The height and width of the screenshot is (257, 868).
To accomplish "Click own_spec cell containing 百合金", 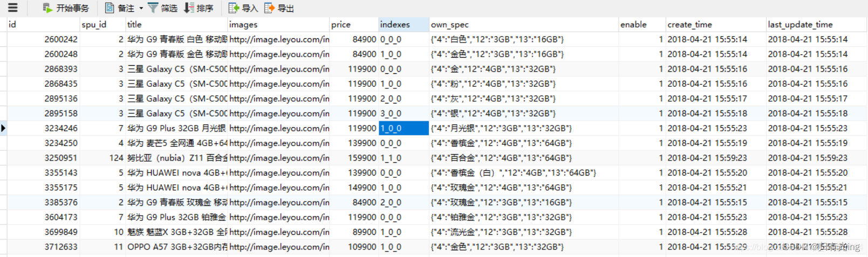I will [524, 158].
